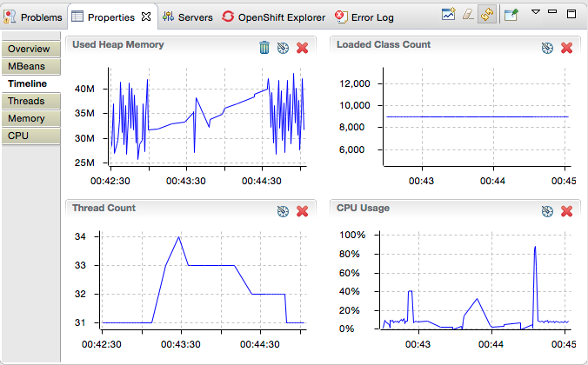Select the Threads side tab

[x=26, y=101]
